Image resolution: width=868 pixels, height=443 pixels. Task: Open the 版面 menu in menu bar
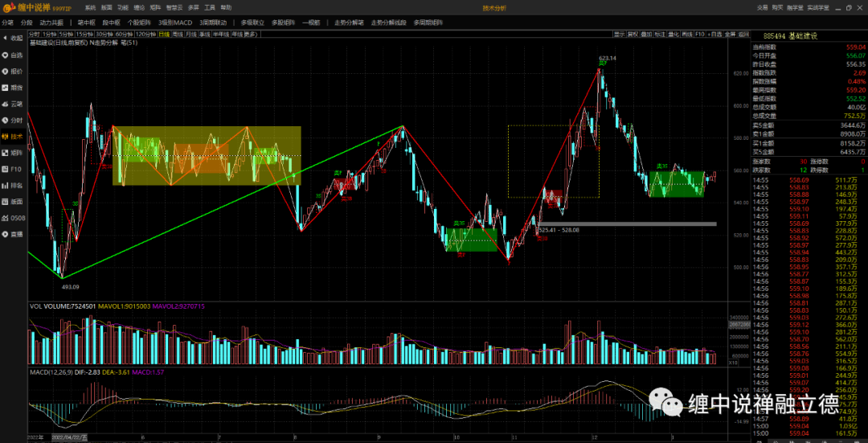pos(106,8)
